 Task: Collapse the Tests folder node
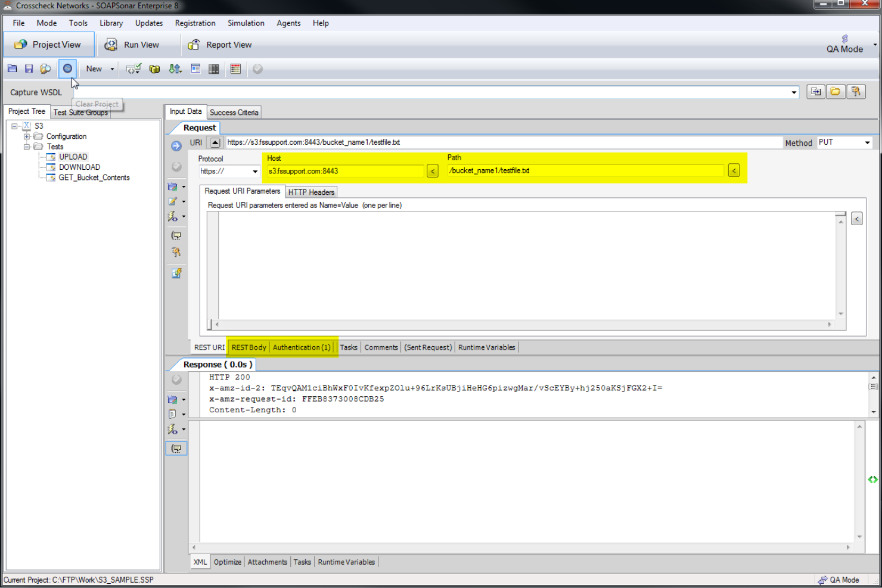pyautogui.click(x=26, y=147)
